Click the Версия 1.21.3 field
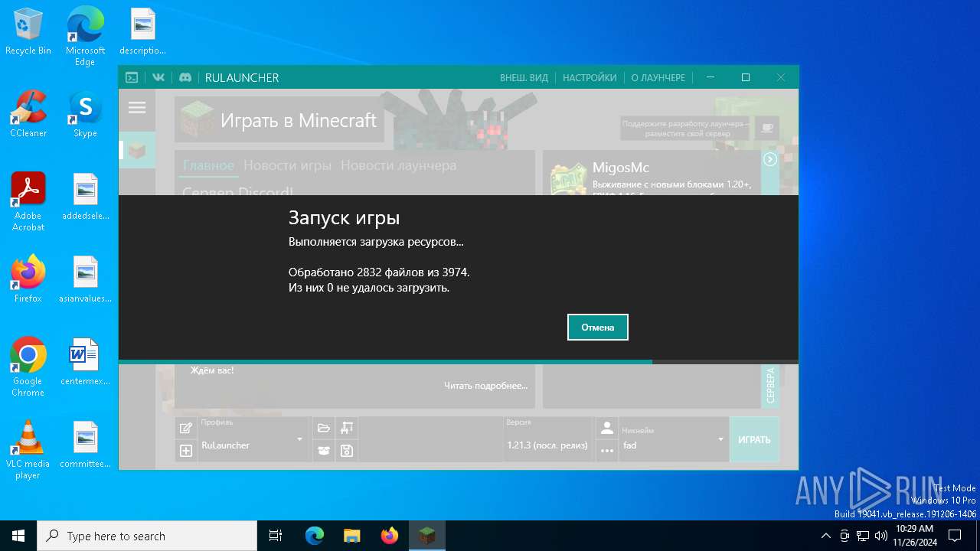Screen dimensions: 980x551 click(548, 439)
